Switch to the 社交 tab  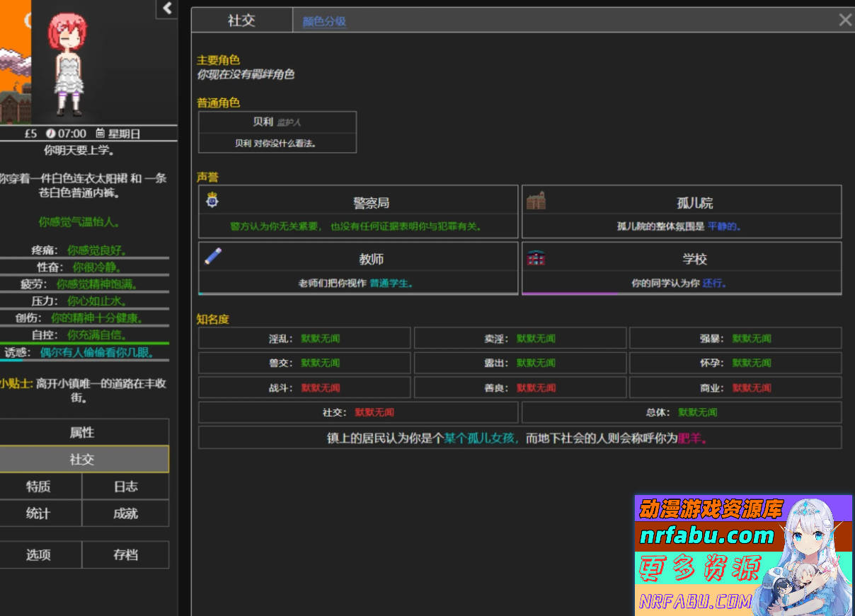pyautogui.click(x=241, y=21)
